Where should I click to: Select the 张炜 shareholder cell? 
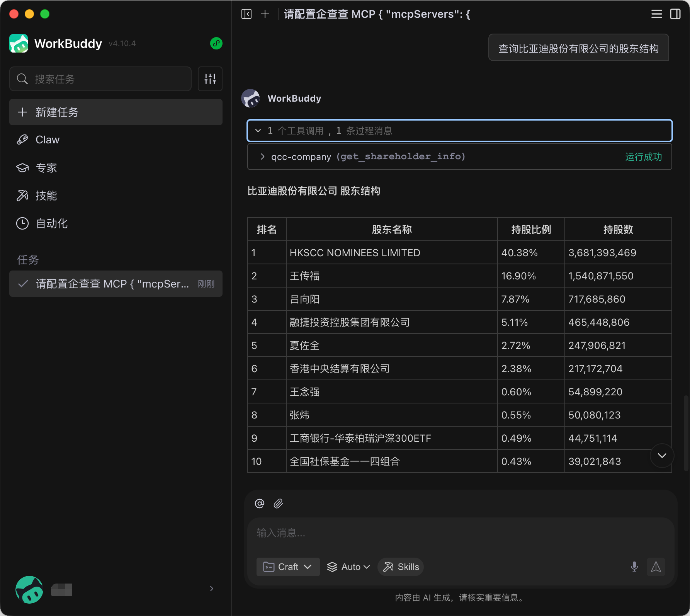click(x=392, y=415)
